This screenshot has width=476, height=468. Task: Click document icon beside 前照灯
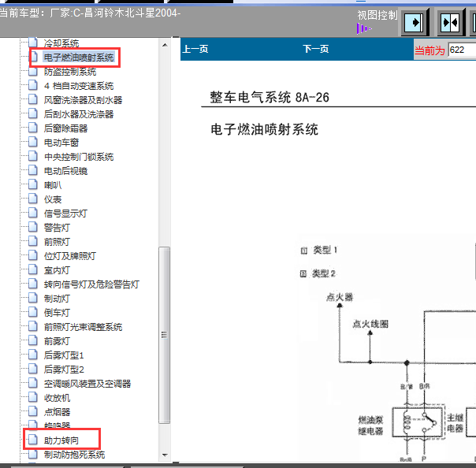(x=33, y=241)
